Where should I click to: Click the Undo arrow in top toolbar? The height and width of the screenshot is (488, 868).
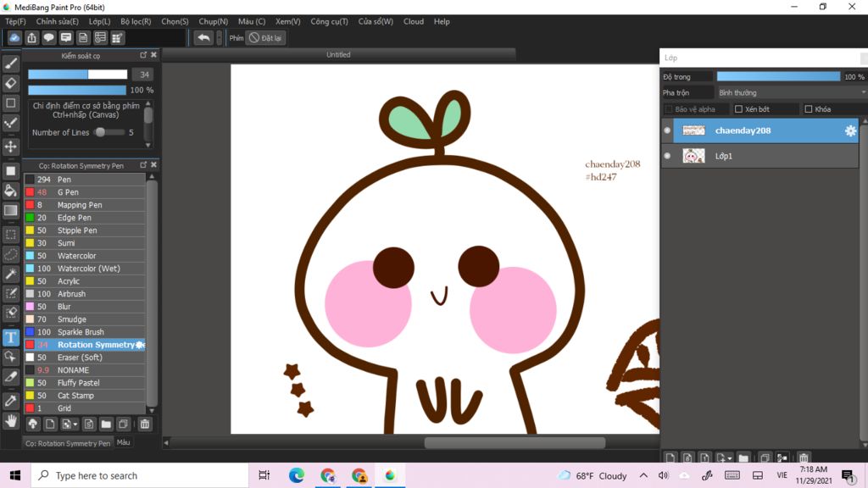(x=203, y=38)
